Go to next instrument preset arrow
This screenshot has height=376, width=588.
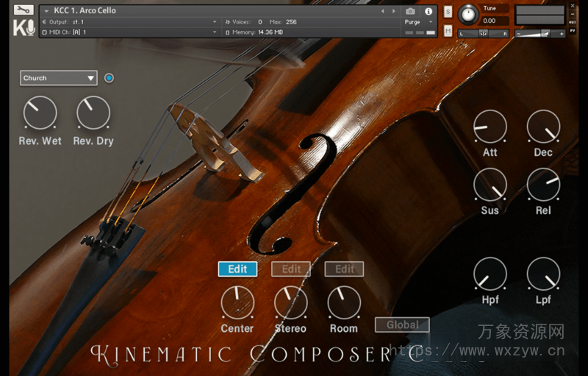pyautogui.click(x=394, y=11)
